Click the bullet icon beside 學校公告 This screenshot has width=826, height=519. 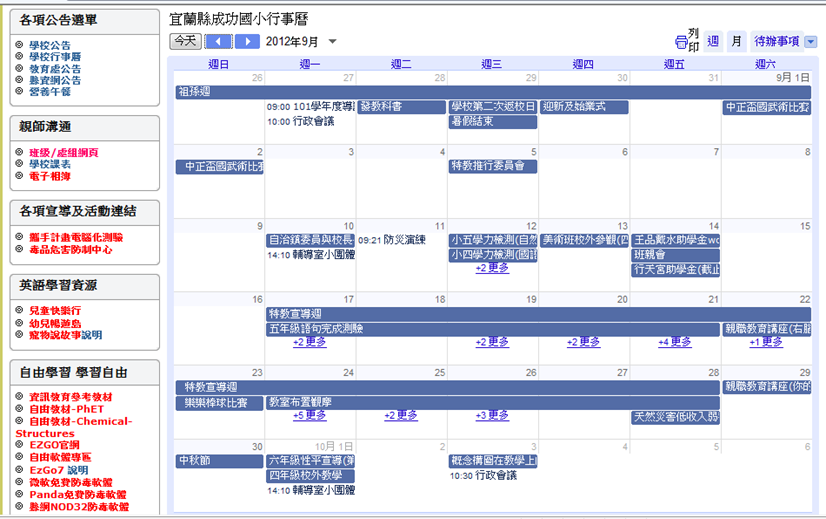tap(19, 46)
